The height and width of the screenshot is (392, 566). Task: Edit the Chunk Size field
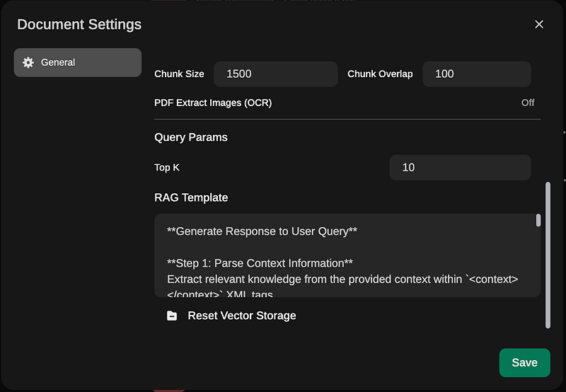pyautogui.click(x=276, y=74)
